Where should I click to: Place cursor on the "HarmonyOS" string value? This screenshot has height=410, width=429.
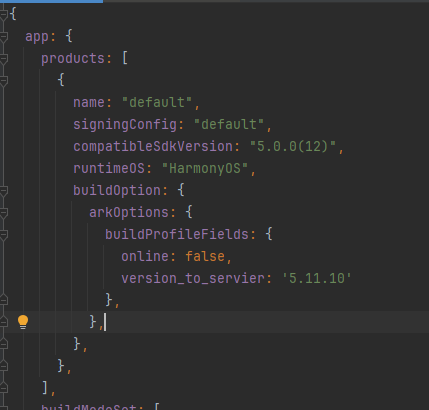click(x=205, y=168)
